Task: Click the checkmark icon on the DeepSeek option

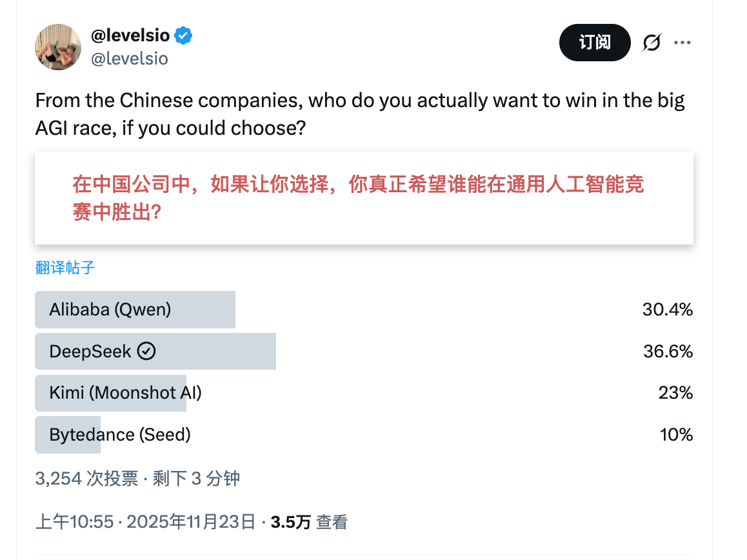Action: coord(147,351)
